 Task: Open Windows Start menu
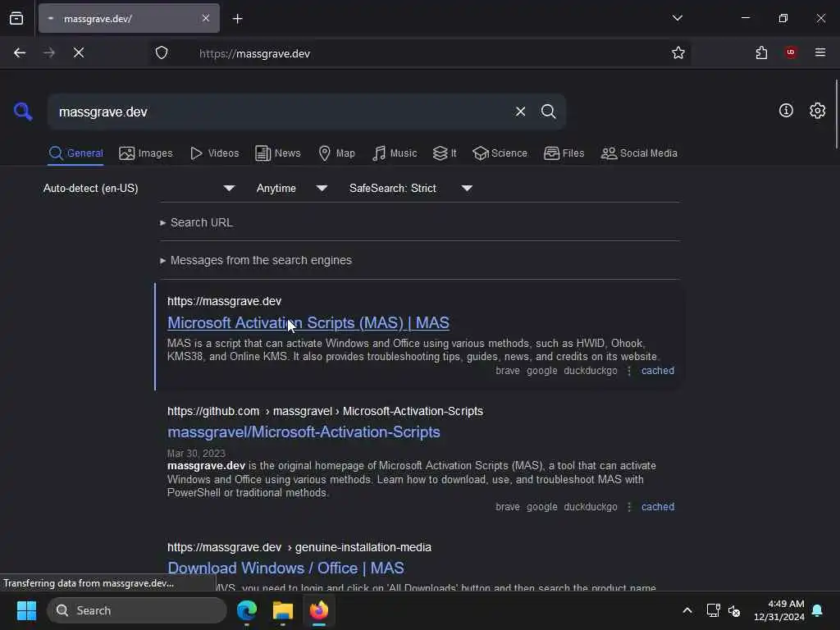tap(26, 610)
